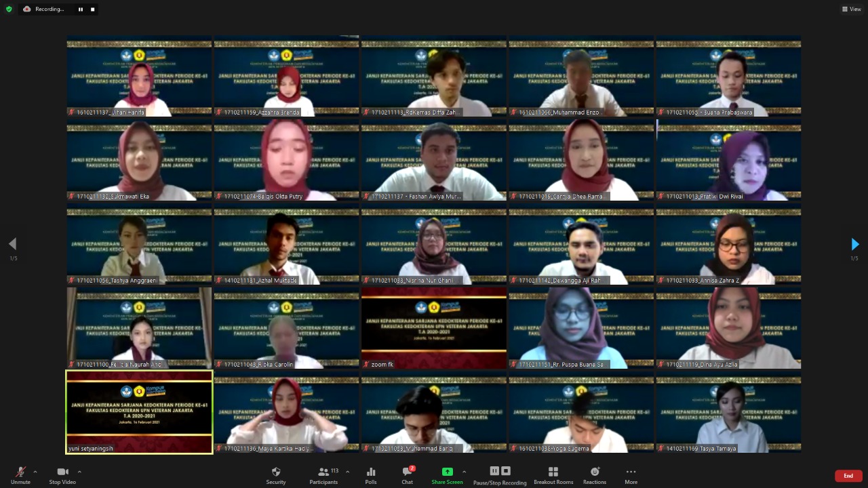The height and width of the screenshot is (488, 868).
Task: Open the Participants panel
Action: coord(323,474)
